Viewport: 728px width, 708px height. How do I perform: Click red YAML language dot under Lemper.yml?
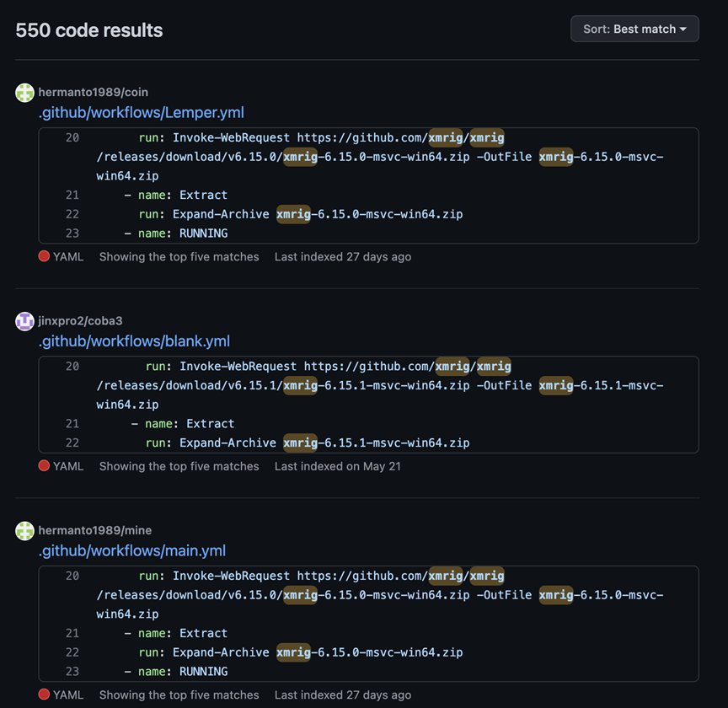point(44,256)
